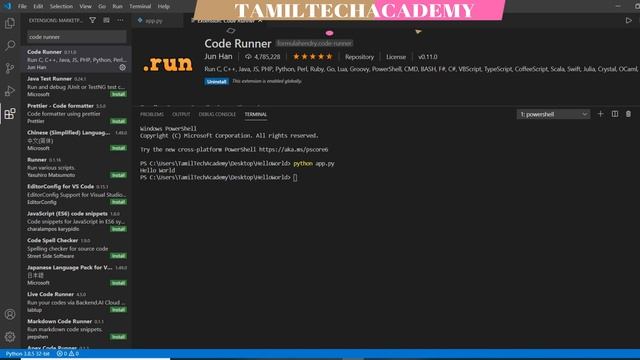
Task: Switch to the Debug Console tab
Action: point(217,115)
